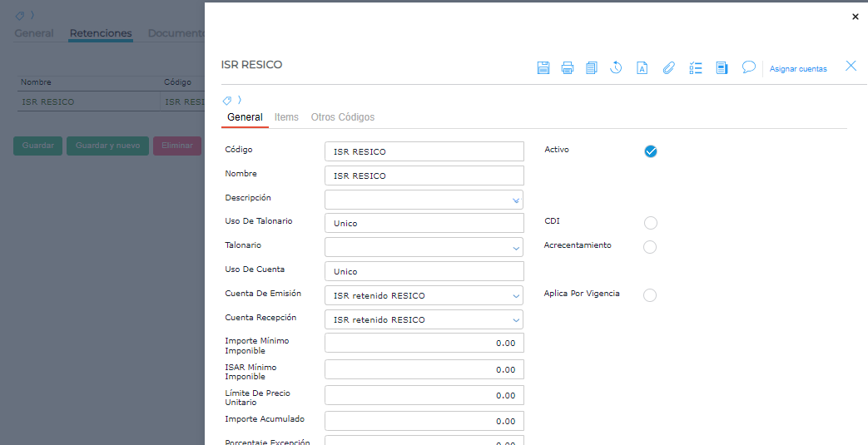868x445 pixels.
Task: Click the Guardar y nuevo button
Action: click(107, 146)
